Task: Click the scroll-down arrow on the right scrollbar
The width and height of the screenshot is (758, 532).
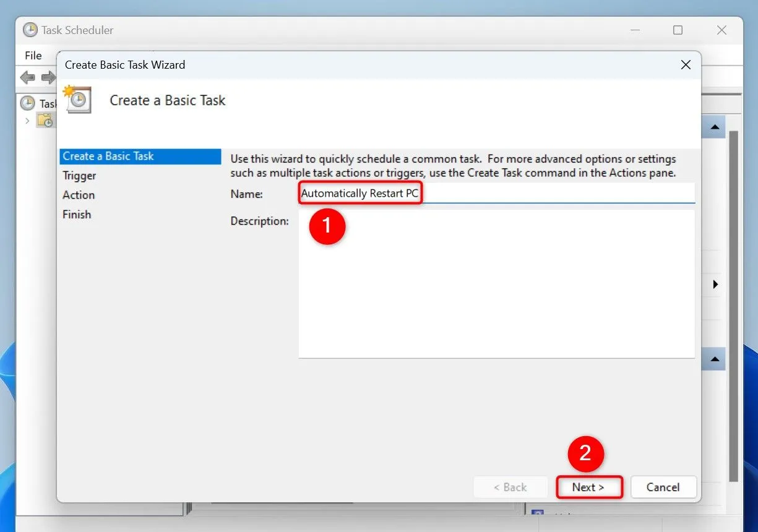Action: (714, 359)
